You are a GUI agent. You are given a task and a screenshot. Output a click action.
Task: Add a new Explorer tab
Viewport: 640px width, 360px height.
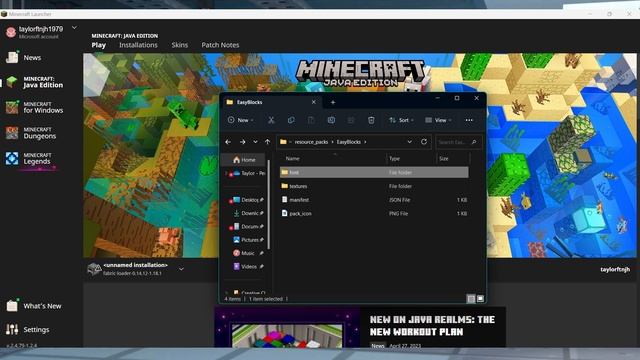[x=333, y=102]
